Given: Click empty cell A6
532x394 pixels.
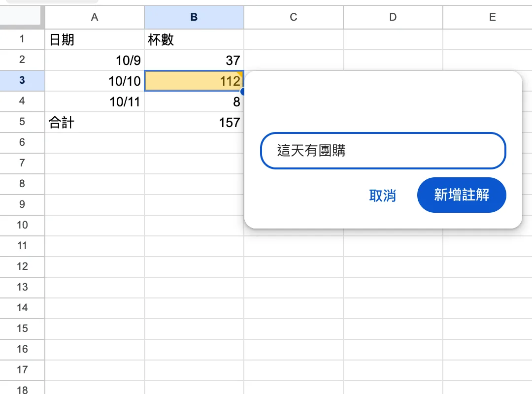Looking at the screenshot, I should [x=94, y=143].
